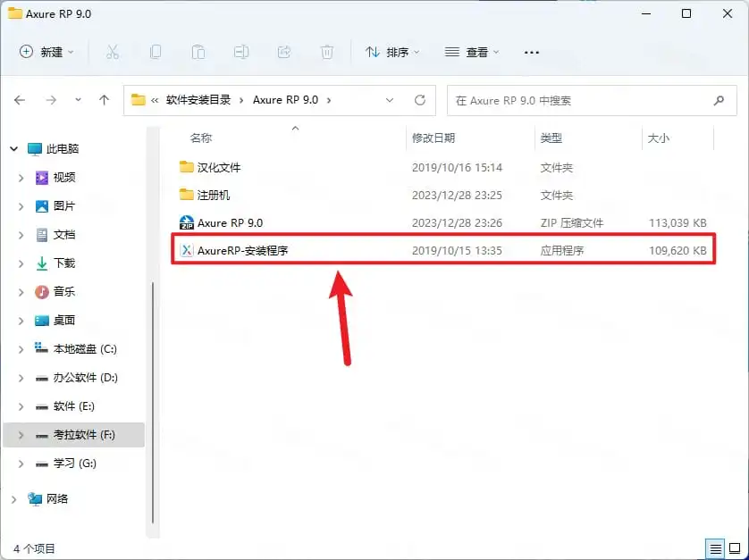Click the Copy icon in toolbar
Image resolution: width=749 pixels, height=560 pixels.
coord(156,52)
